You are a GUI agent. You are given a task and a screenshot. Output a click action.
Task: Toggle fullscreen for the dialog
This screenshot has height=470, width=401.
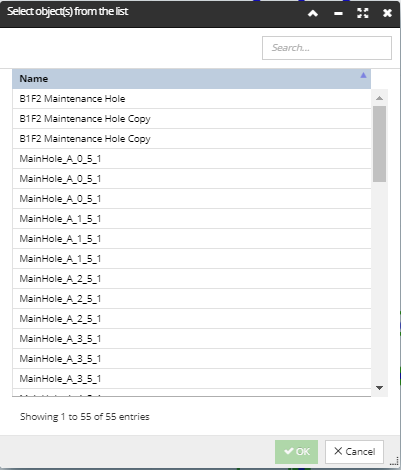(x=363, y=13)
